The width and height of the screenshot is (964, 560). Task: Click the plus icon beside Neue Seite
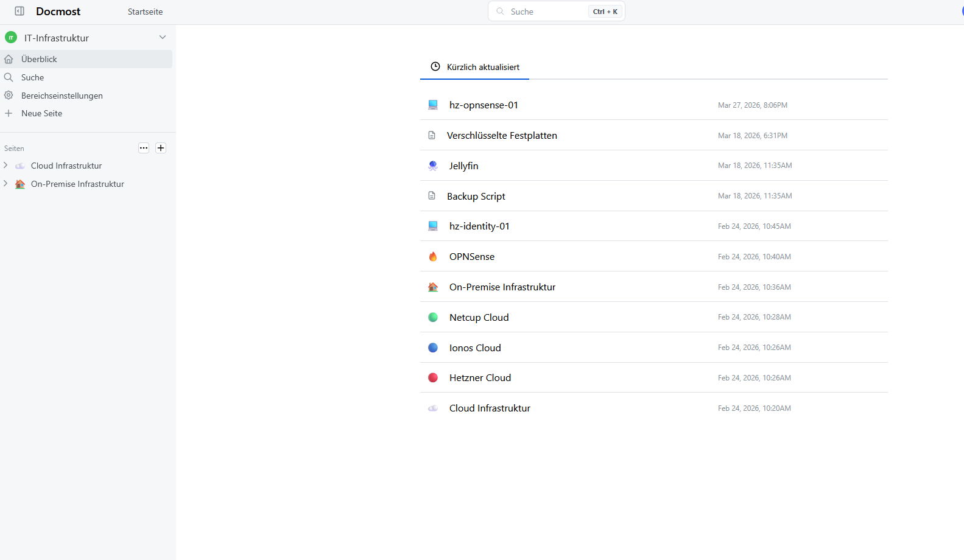pos(9,113)
